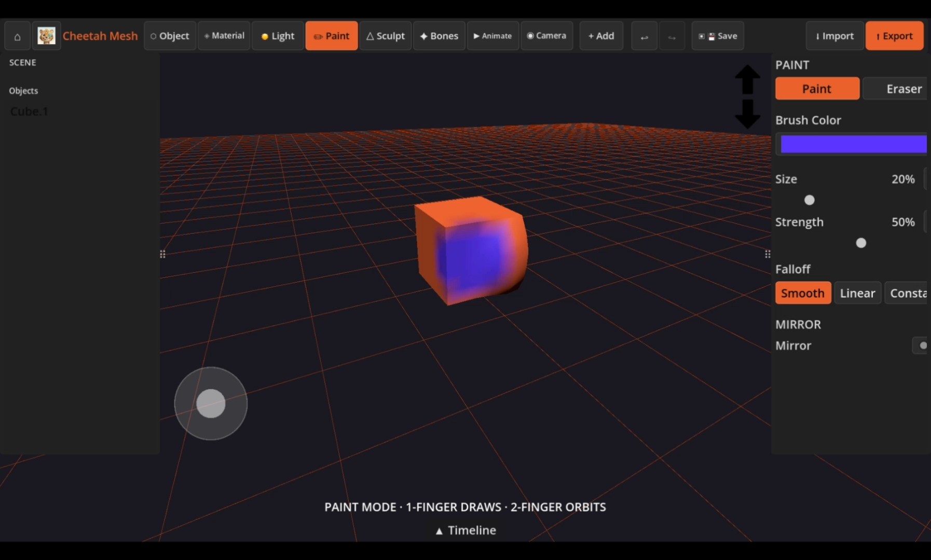Adjust the Size slider handle
Screen dimensions: 931x560
[810, 200]
